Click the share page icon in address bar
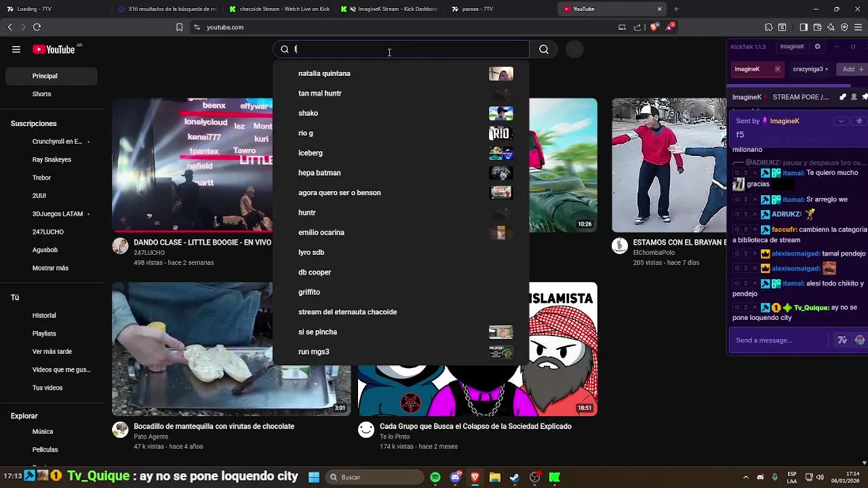This screenshot has height=488, width=868. [x=637, y=27]
